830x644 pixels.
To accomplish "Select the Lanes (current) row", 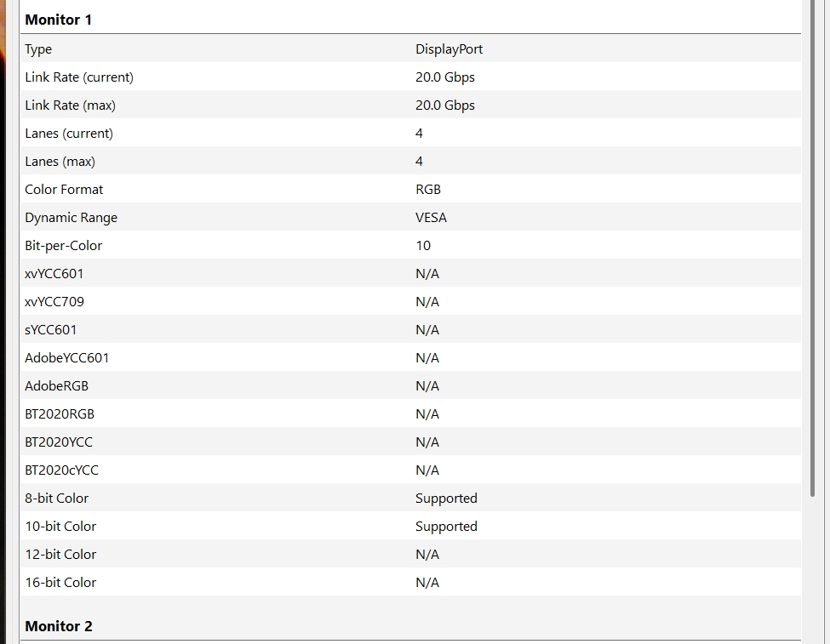I will pos(69,134).
